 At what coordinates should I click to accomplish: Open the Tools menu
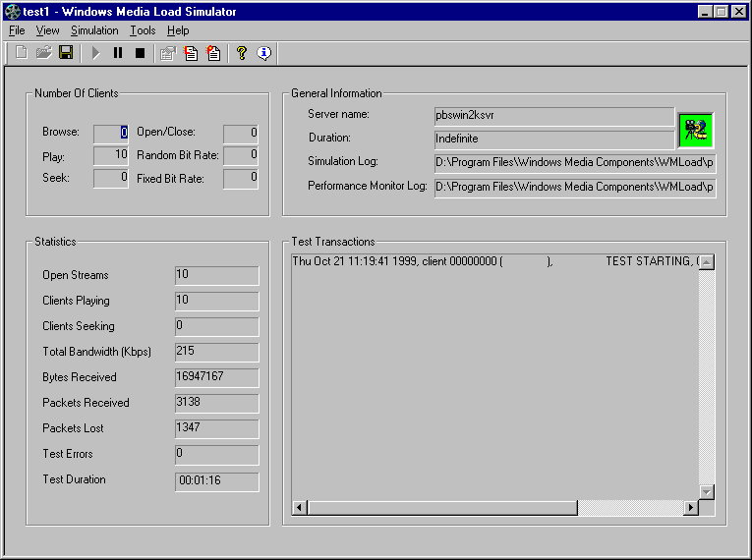pyautogui.click(x=143, y=30)
